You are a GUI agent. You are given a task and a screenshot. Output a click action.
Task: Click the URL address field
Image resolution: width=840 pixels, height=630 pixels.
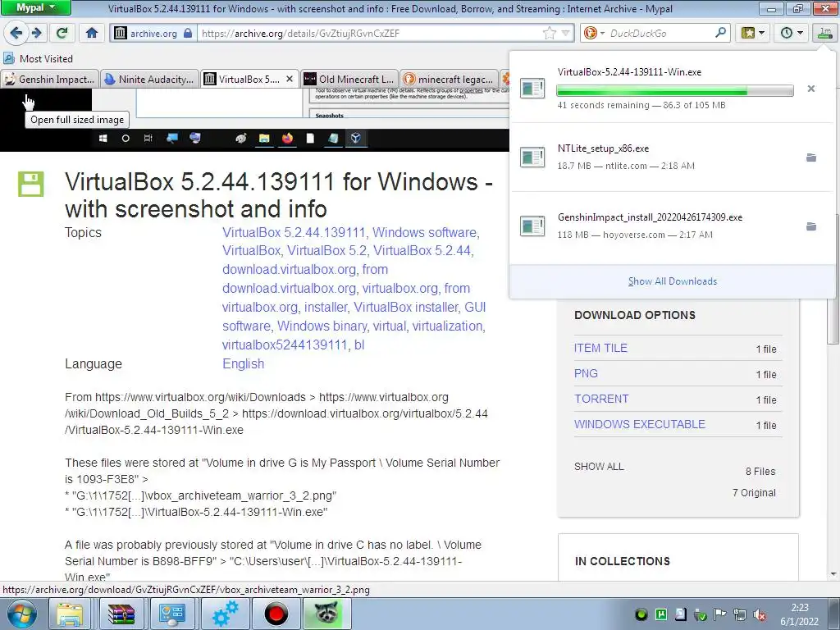(x=370, y=33)
